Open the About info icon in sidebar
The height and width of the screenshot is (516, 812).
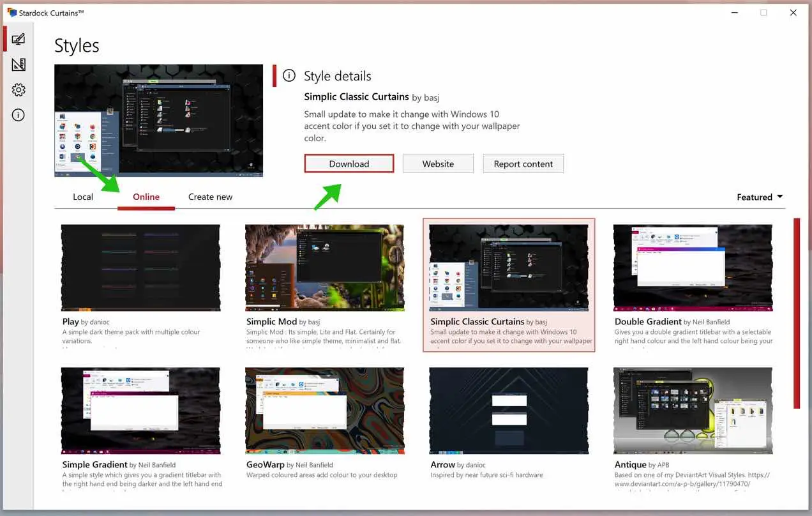[19, 116]
